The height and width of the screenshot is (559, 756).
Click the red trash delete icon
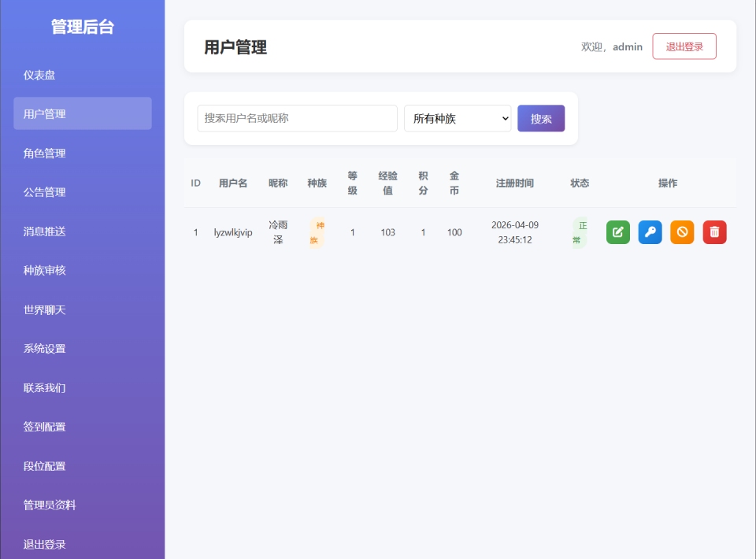coord(714,232)
